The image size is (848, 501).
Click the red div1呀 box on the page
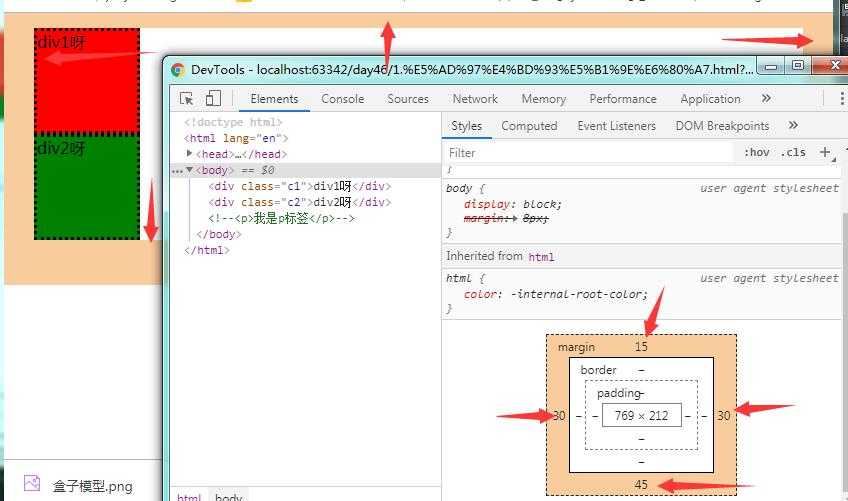(x=87, y=81)
